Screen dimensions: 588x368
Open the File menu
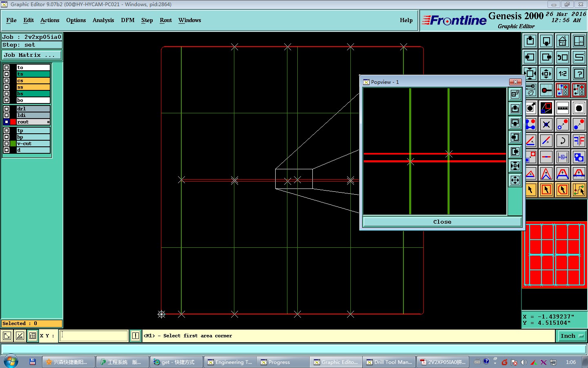click(11, 20)
